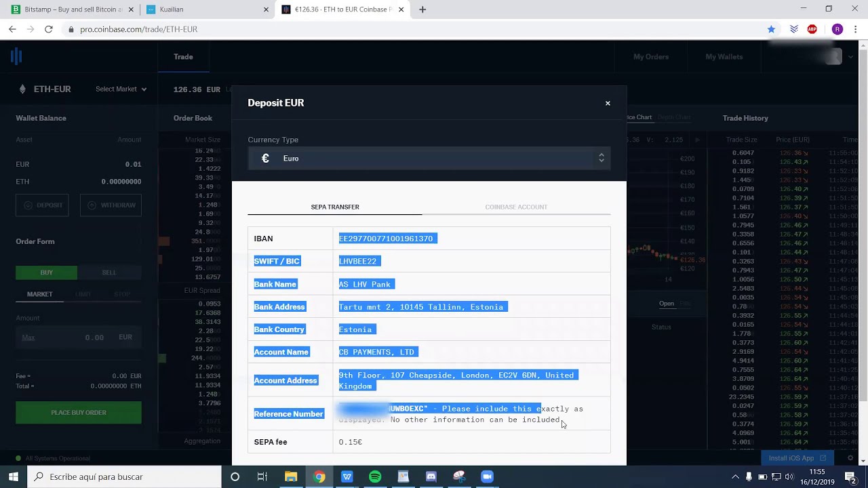Click the account name CB PAYMENTS, LTD
Image resolution: width=868 pixels, height=488 pixels.
(x=376, y=352)
